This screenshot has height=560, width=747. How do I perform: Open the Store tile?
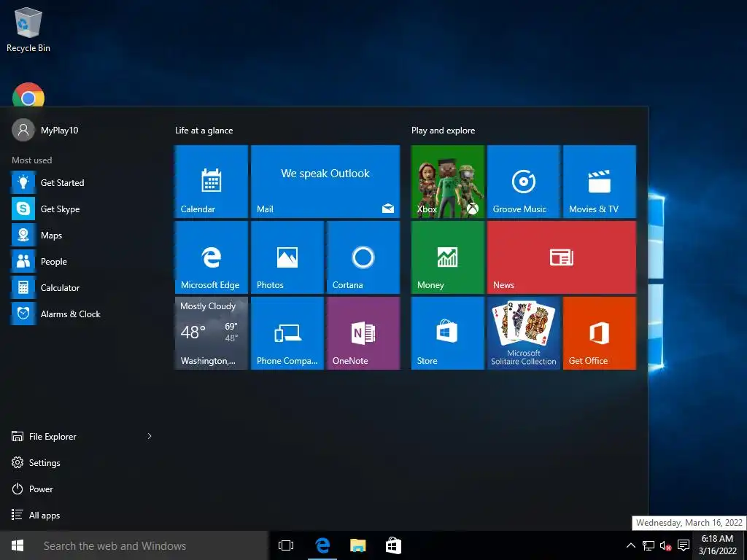tap(447, 332)
